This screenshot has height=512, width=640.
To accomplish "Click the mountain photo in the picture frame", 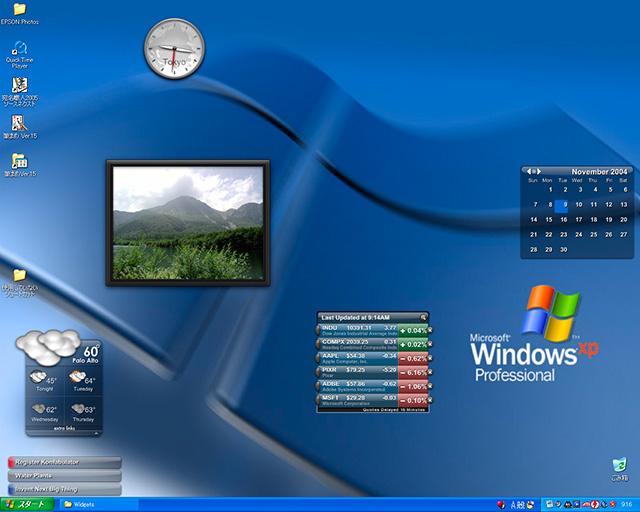I will pos(188,223).
